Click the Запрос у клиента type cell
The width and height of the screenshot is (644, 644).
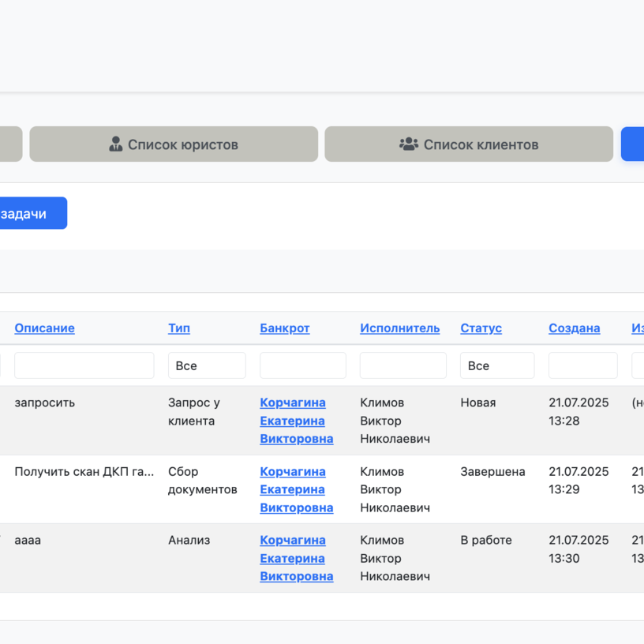coord(194,411)
